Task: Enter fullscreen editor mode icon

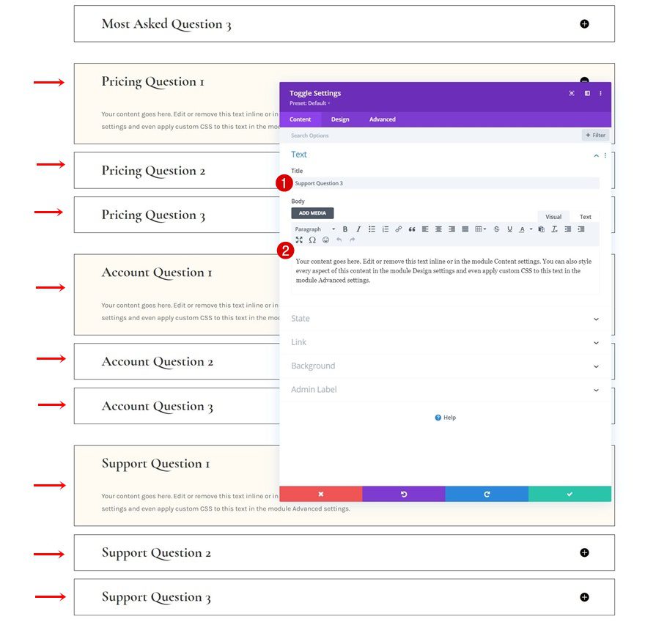Action: click(x=299, y=240)
